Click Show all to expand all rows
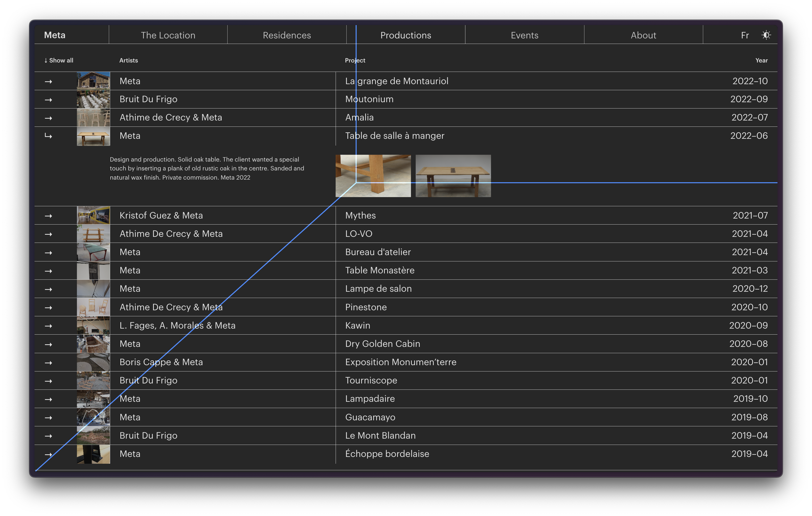 pyautogui.click(x=59, y=60)
